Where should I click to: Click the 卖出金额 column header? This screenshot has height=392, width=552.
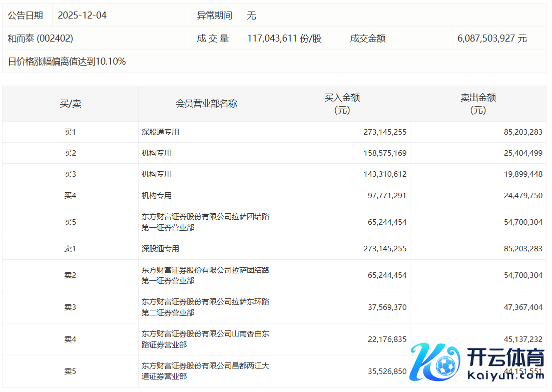point(478,104)
